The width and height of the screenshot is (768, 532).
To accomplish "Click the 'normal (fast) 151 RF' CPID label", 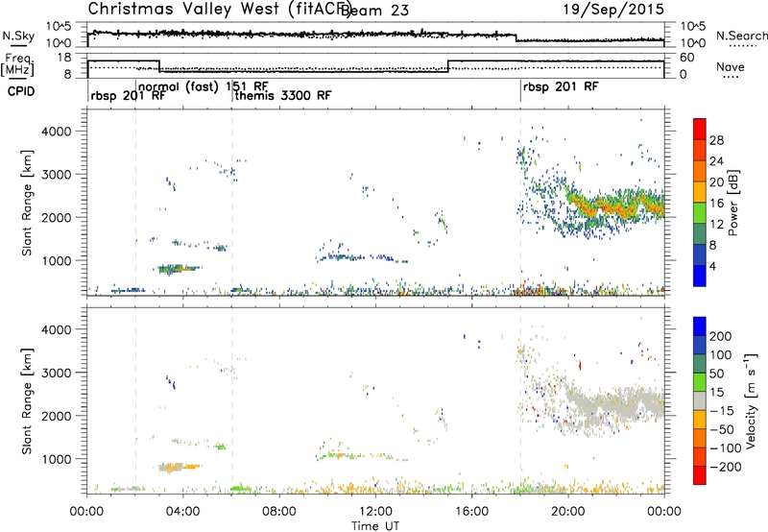I will [x=203, y=87].
